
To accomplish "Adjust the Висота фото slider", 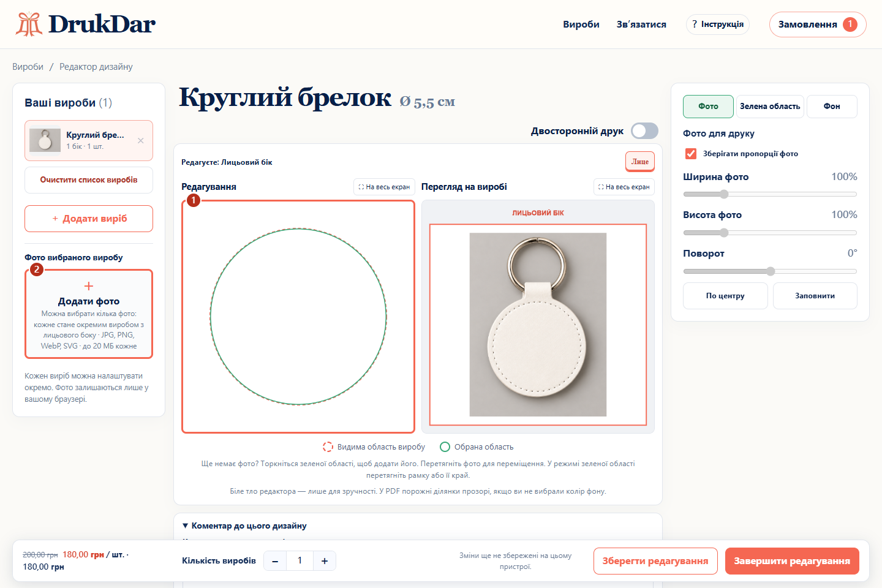I will pos(770,233).
